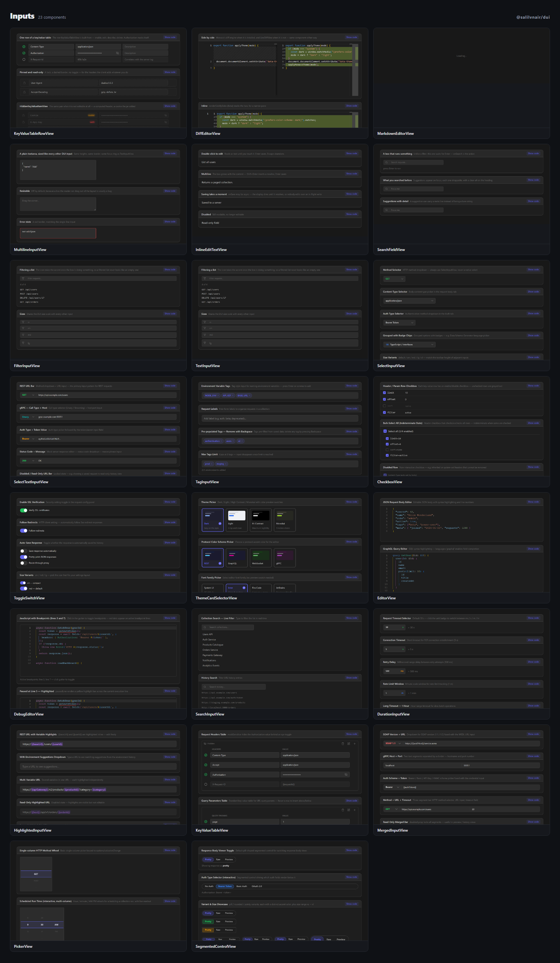Uncheck the limit checkbox in Header / Param Row Checkbox

(385, 393)
